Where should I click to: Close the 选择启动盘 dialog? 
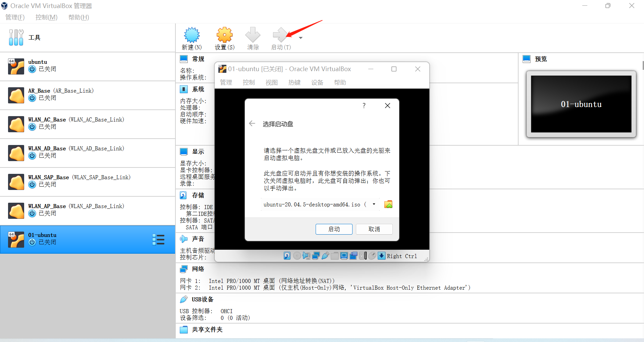pos(387,105)
